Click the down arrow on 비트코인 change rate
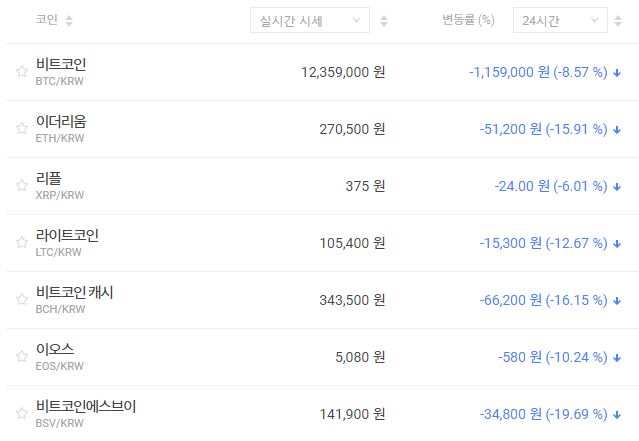The height and width of the screenshot is (441, 639). tap(619, 73)
